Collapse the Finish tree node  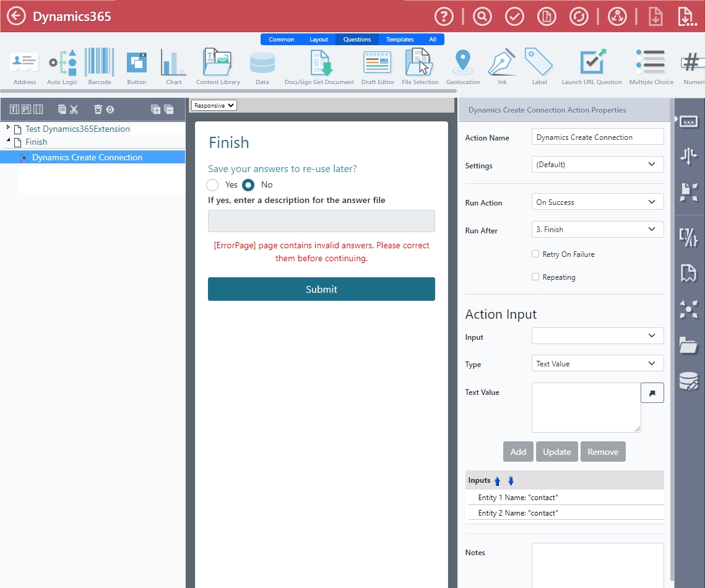(8, 141)
